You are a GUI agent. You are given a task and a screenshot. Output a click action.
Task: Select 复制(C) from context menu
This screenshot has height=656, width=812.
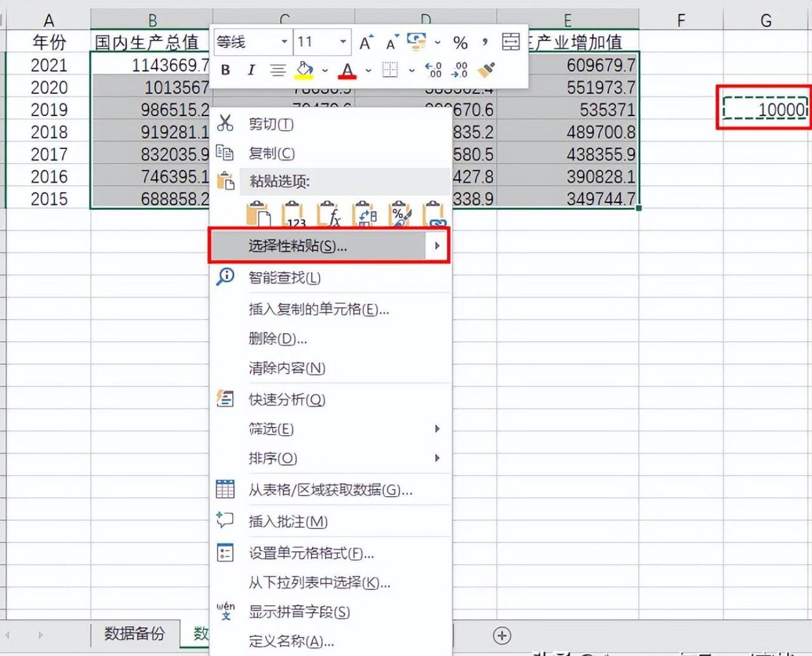pyautogui.click(x=331, y=153)
